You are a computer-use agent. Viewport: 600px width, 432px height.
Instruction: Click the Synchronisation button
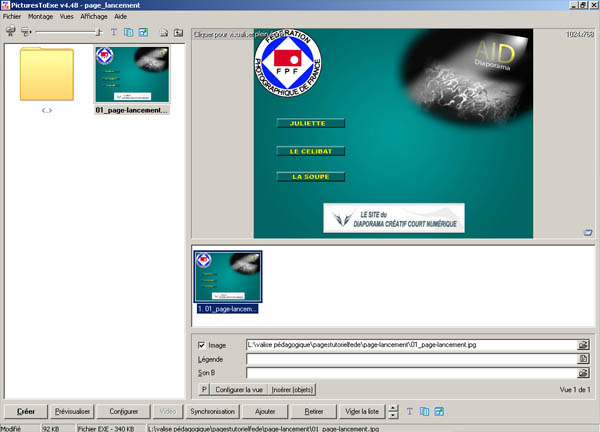click(x=213, y=411)
